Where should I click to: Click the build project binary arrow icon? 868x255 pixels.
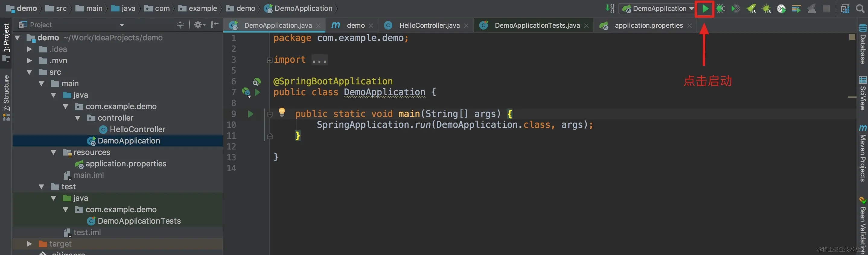[610, 8]
